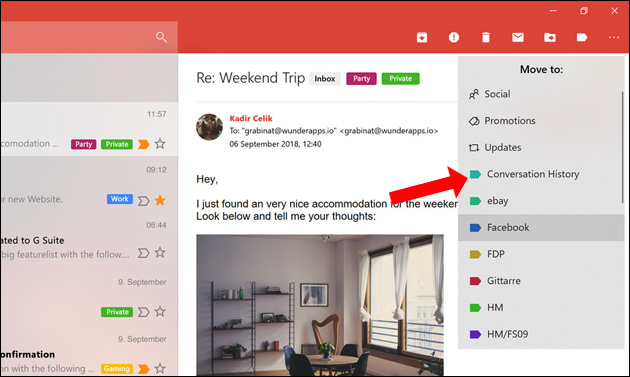Select the HM/FS09 label
Image resolution: width=630 pixels, height=377 pixels.
[x=540, y=334]
